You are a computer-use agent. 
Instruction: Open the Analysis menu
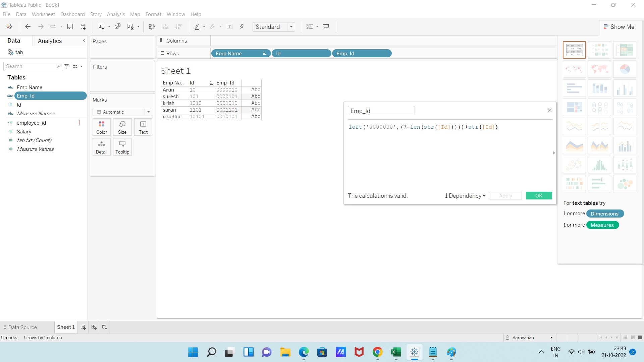pos(116,14)
